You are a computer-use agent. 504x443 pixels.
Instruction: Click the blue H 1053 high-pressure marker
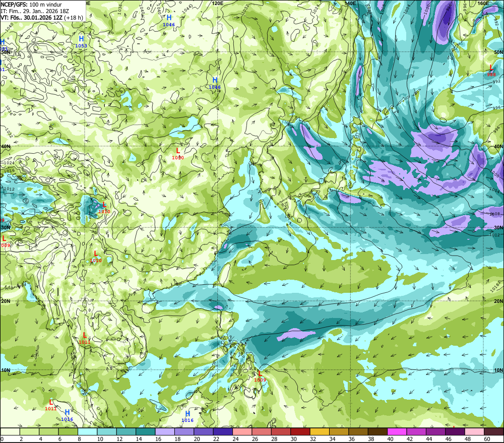[x=81, y=42]
